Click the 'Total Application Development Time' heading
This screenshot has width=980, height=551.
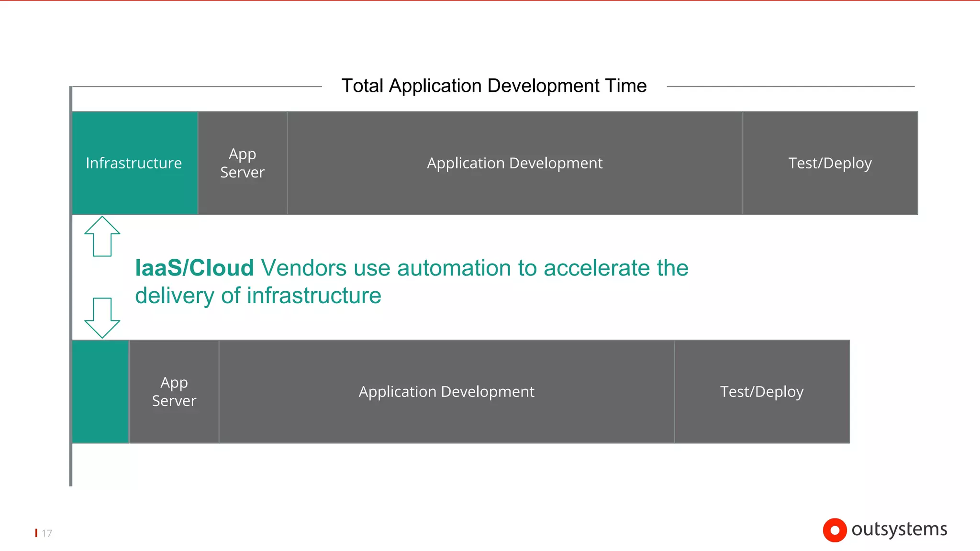494,86
